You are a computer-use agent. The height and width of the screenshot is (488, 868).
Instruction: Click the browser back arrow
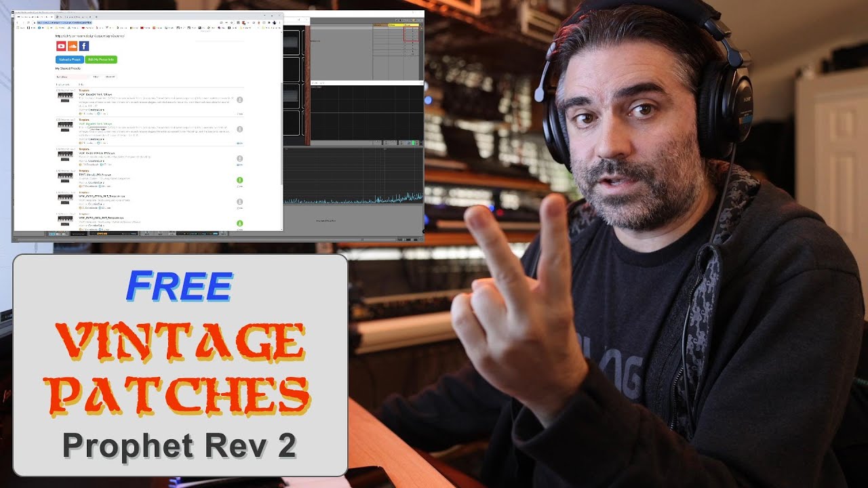click(17, 22)
